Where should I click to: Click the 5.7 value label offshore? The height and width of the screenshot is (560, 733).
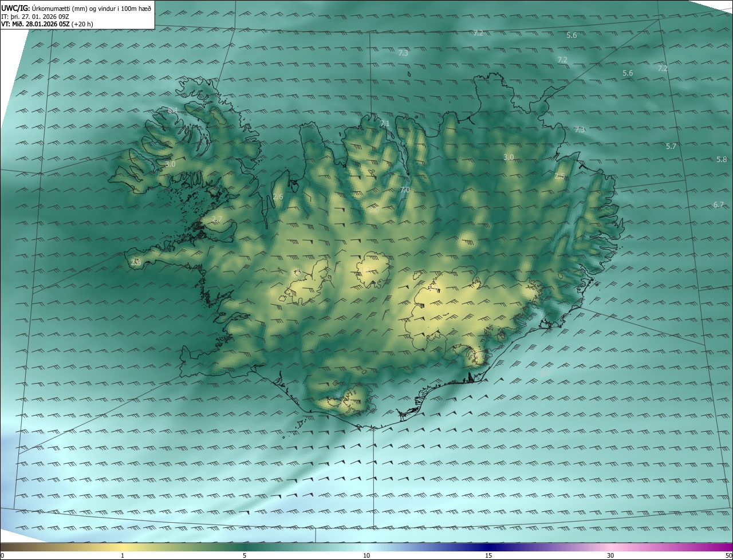click(x=671, y=147)
